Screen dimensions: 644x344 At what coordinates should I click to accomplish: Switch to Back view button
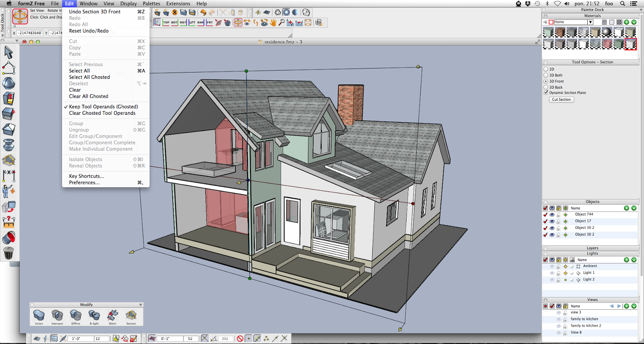[200, 23]
